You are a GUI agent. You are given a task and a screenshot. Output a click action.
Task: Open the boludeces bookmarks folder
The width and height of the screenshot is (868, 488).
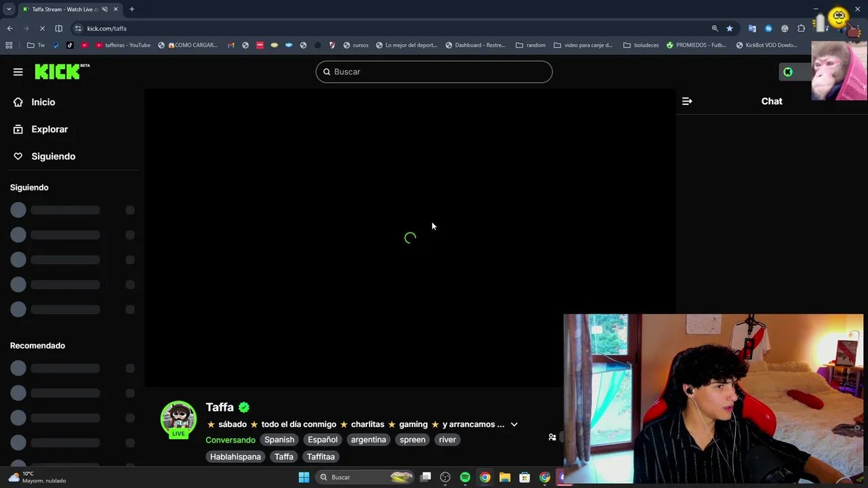click(x=641, y=45)
